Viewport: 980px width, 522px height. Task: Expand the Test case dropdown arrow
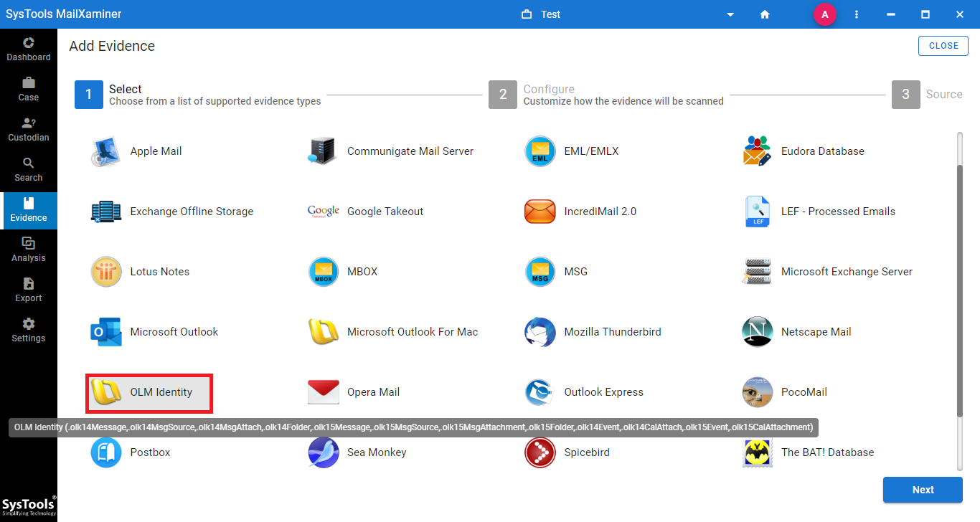(730, 14)
